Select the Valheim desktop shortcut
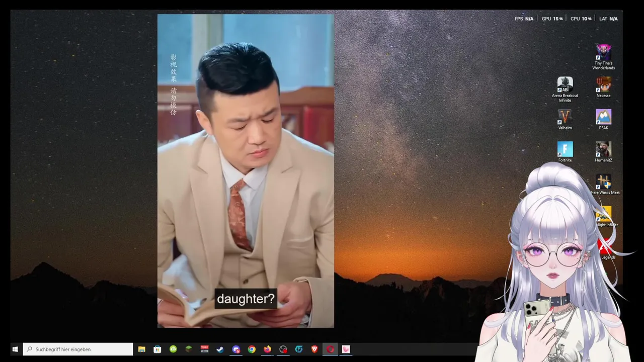644x362 pixels. pyautogui.click(x=565, y=120)
